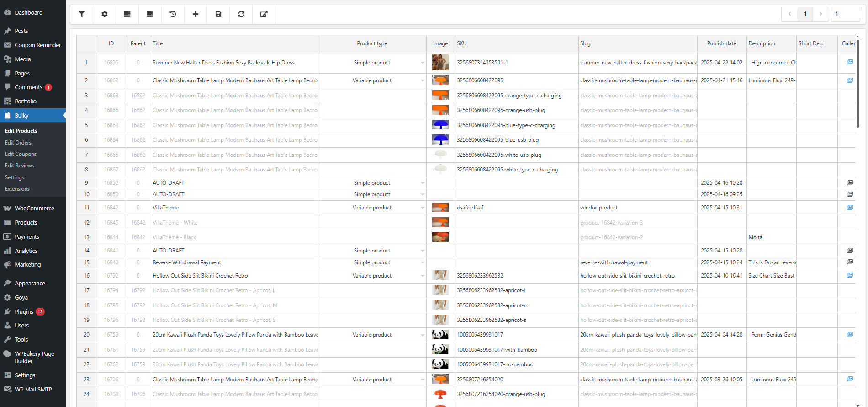Click the history clock icon in toolbar
The height and width of the screenshot is (407, 868).
(173, 14)
